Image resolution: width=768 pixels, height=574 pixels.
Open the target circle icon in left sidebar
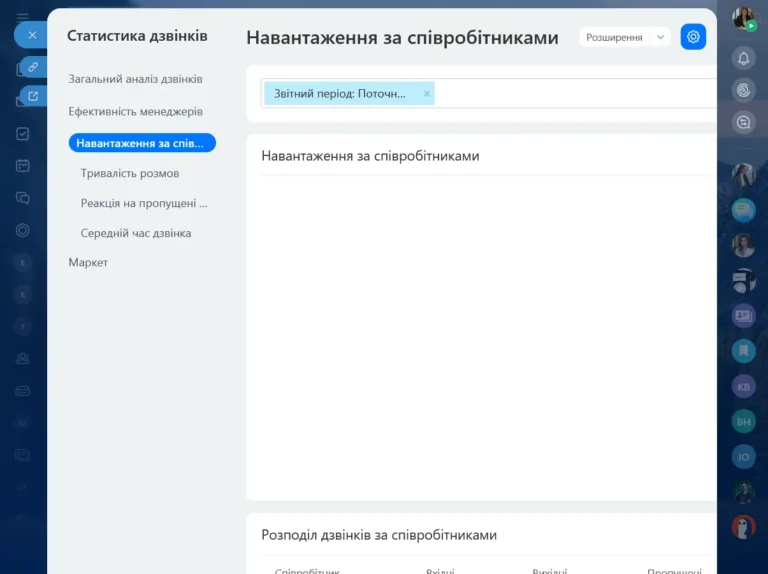point(23,230)
